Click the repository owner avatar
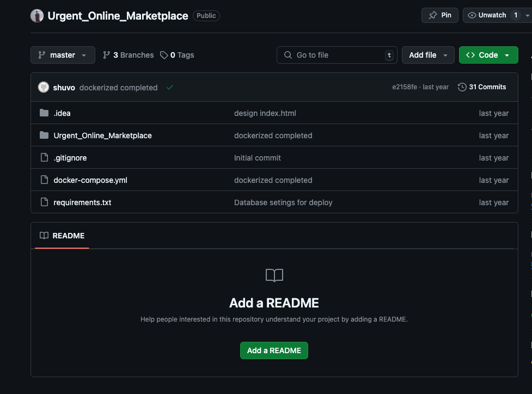 pos(37,16)
